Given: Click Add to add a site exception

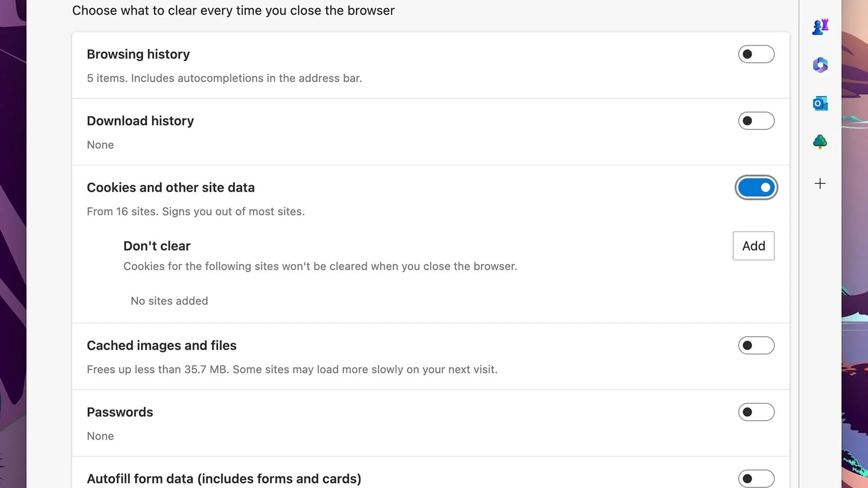Looking at the screenshot, I should point(754,246).
